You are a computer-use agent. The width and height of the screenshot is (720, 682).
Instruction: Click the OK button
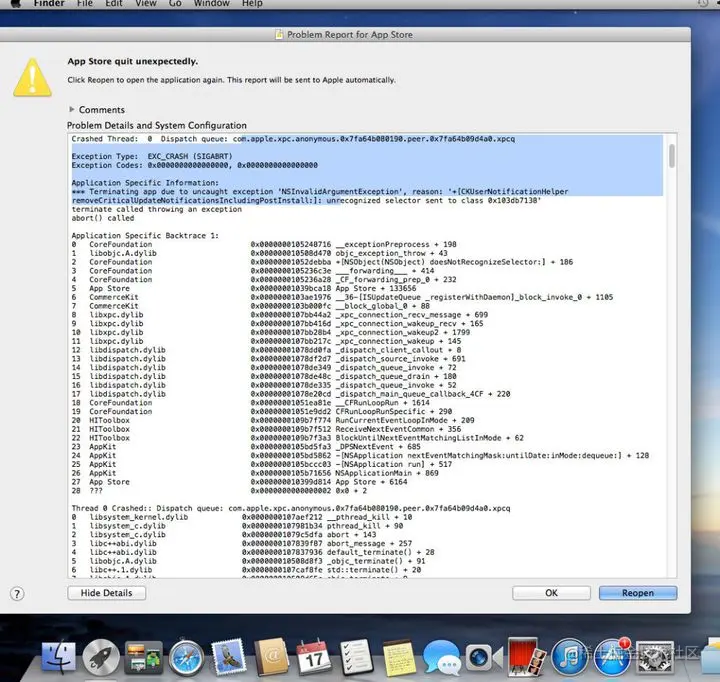551,593
